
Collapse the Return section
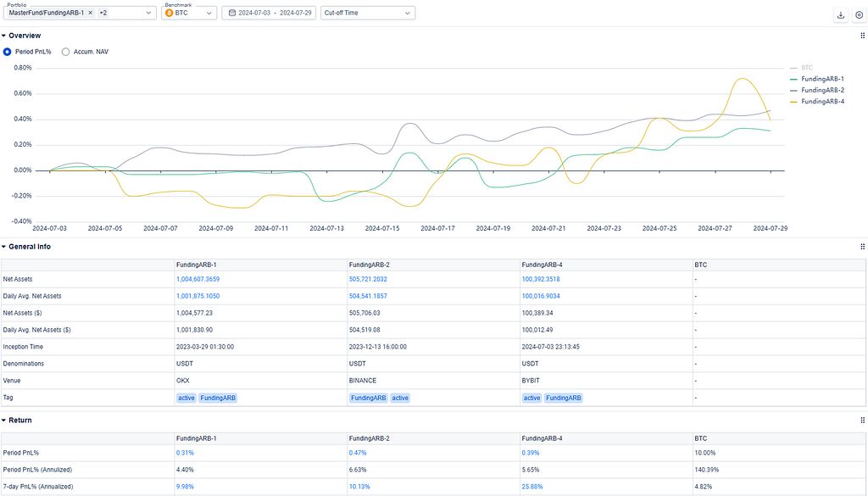[4, 421]
